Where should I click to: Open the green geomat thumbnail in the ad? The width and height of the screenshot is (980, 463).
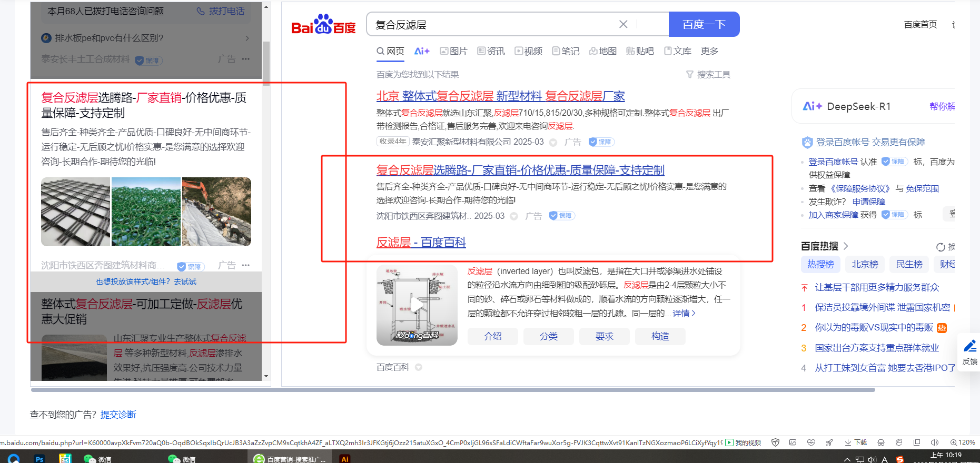tap(146, 212)
